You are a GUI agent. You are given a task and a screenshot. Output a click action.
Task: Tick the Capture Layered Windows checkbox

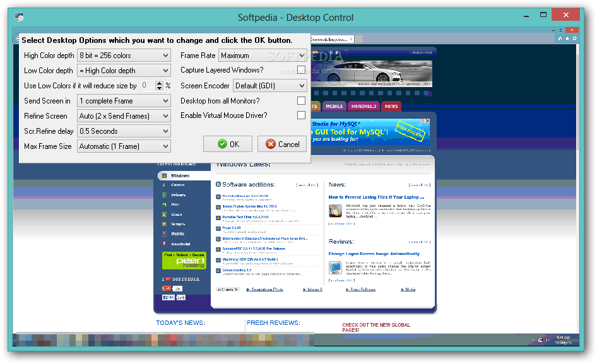click(301, 70)
